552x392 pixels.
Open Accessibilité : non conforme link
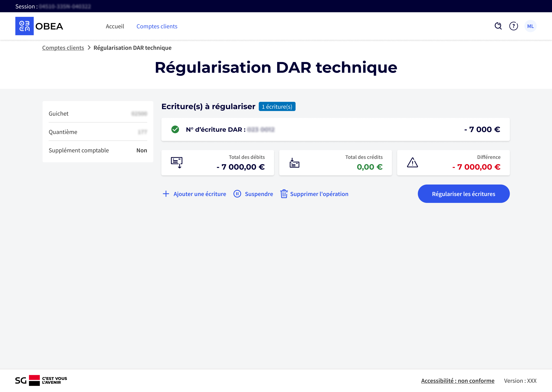coord(458,381)
